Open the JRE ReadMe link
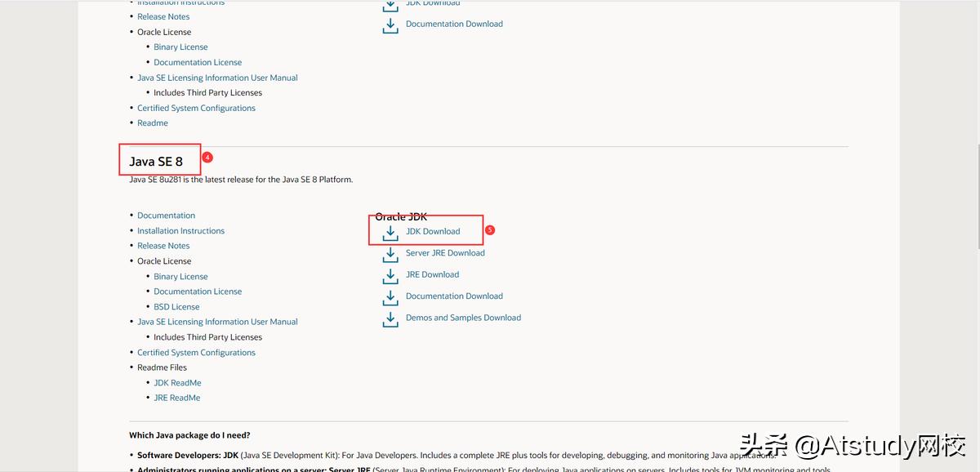This screenshot has height=472, width=980. (x=176, y=398)
